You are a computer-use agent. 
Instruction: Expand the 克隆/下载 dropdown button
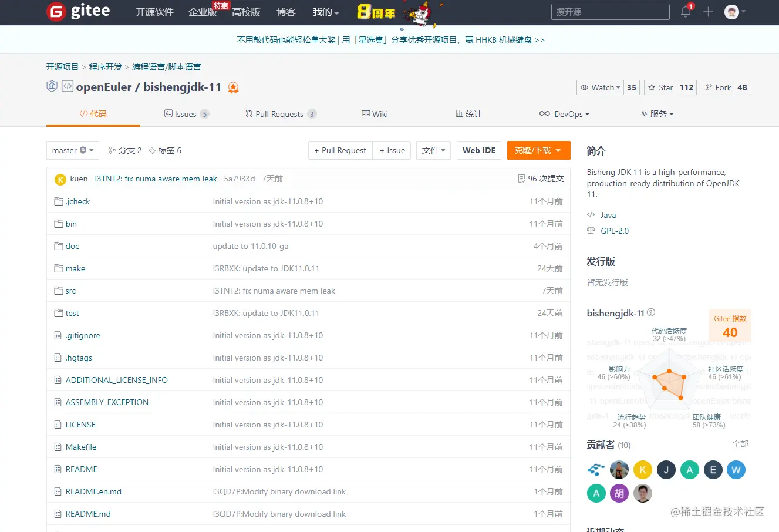(x=538, y=150)
